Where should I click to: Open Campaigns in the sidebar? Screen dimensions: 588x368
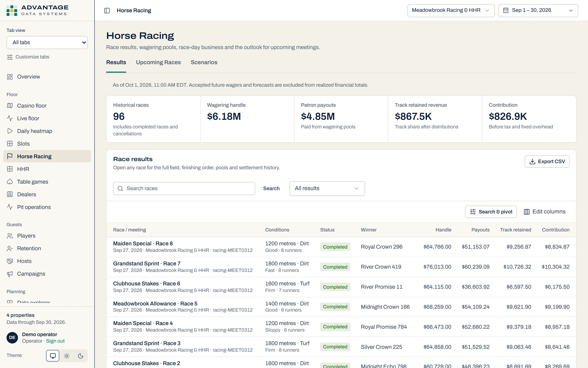click(x=47, y=274)
